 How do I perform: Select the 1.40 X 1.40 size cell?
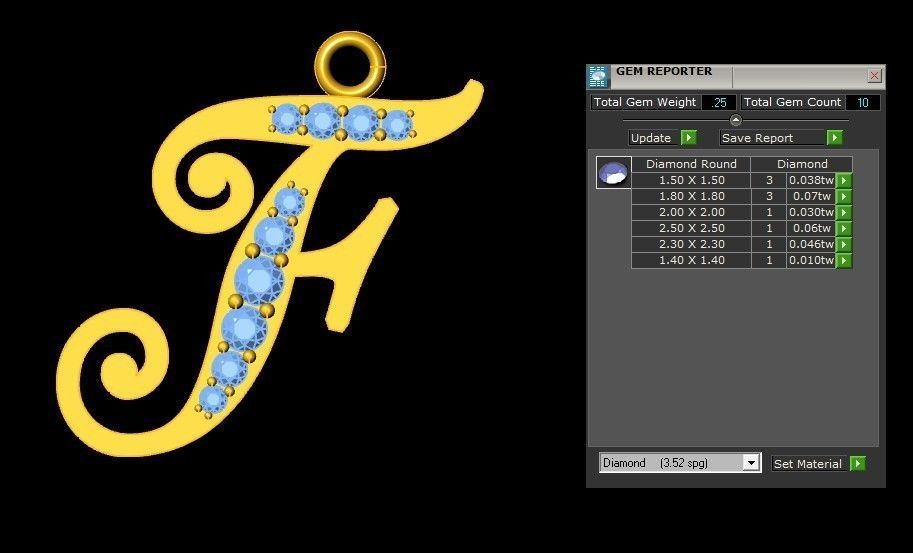coord(691,260)
